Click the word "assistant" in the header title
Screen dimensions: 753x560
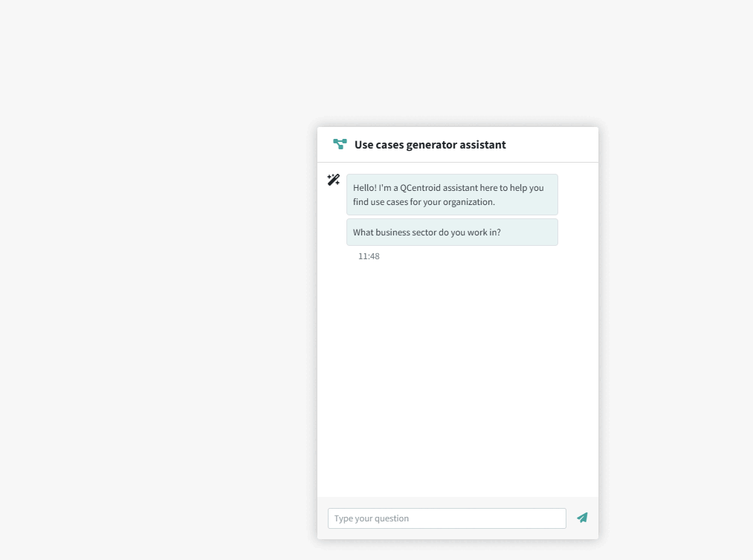coord(484,145)
